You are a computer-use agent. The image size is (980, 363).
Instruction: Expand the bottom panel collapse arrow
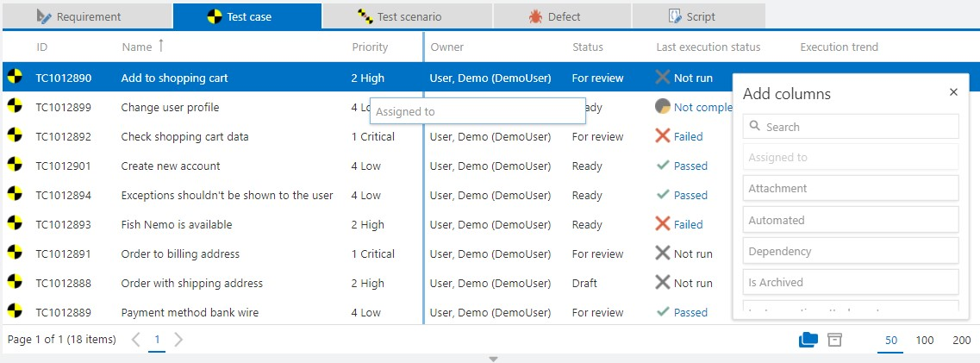(493, 359)
